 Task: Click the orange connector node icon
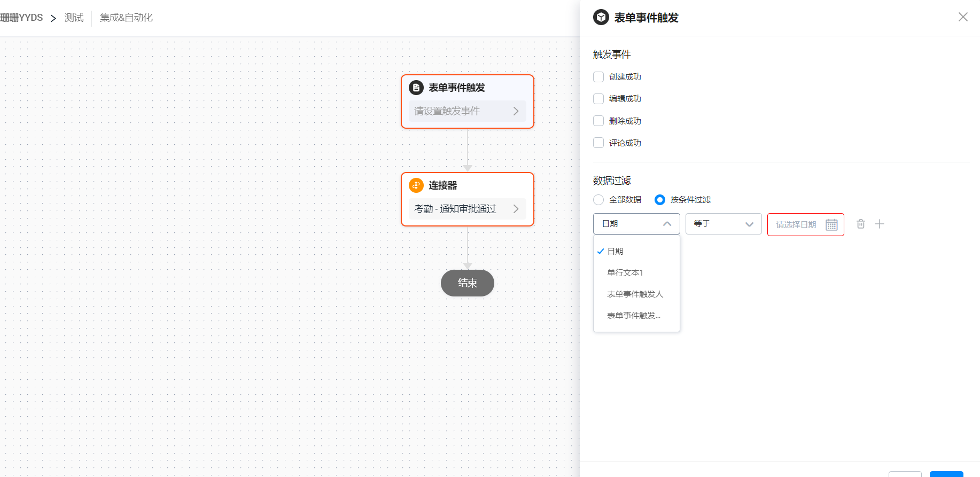click(416, 185)
